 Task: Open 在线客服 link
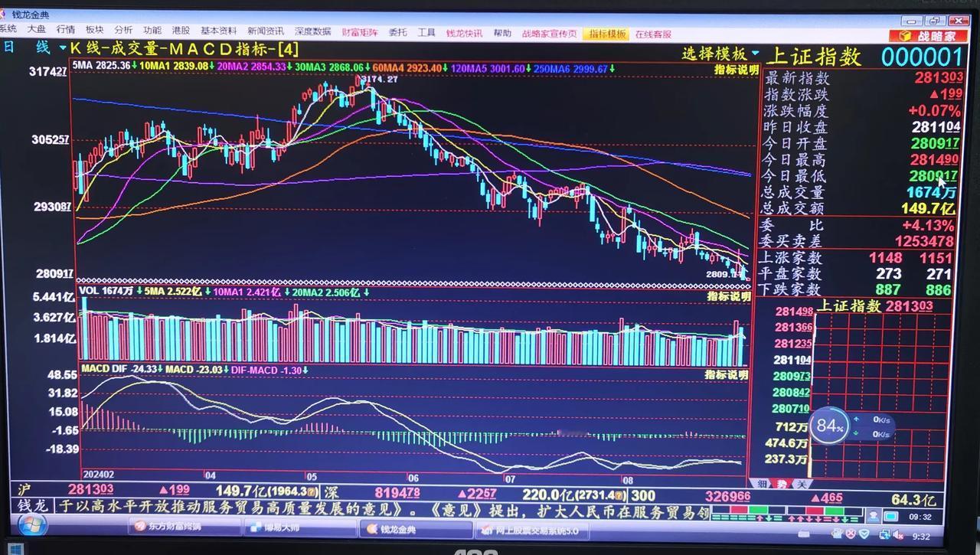pos(653,34)
